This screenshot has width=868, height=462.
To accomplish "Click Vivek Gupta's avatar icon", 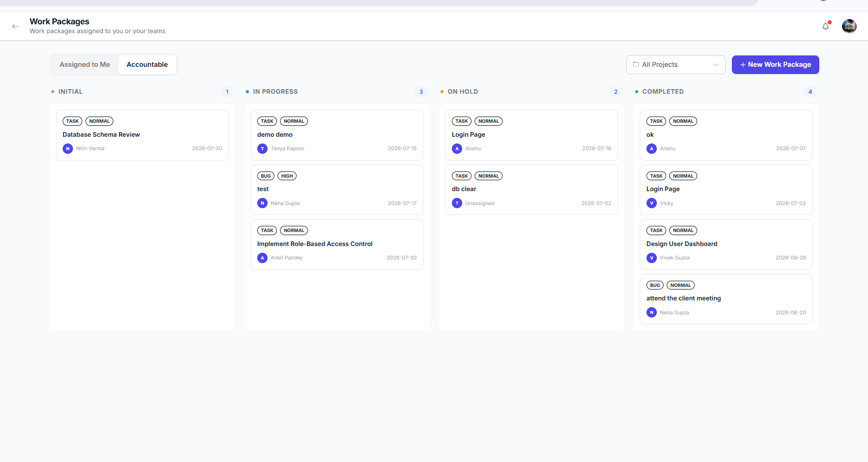I will (x=652, y=258).
